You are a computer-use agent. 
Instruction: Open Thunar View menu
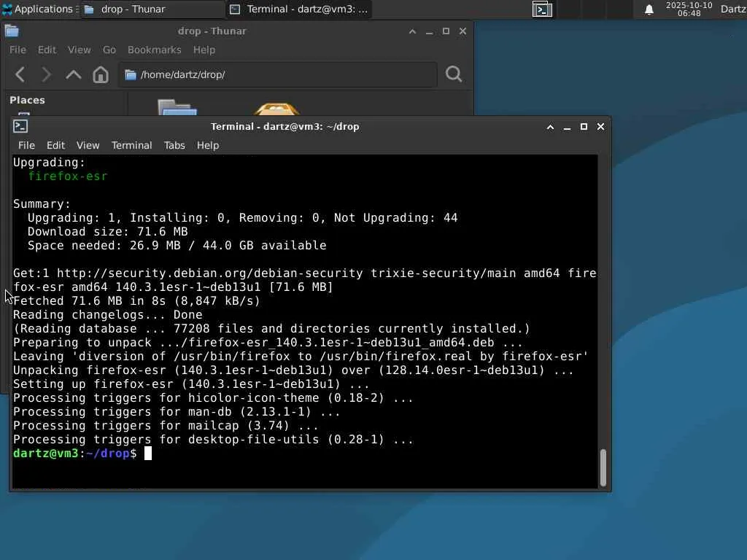tap(79, 50)
